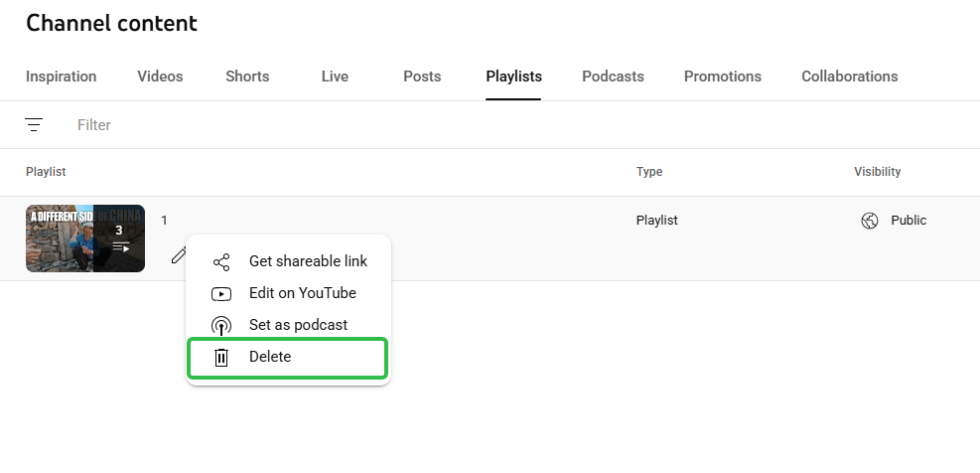Click the Type column header
The width and height of the screenshot is (980, 473).
pos(649,172)
